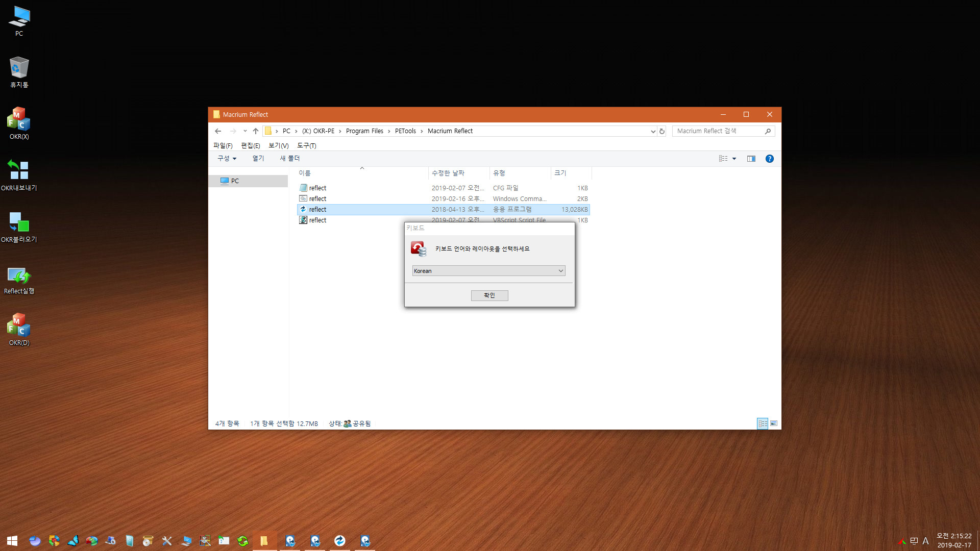Switch to large icons view in status bar
The height and width of the screenshot is (551, 980).
pos(774,423)
